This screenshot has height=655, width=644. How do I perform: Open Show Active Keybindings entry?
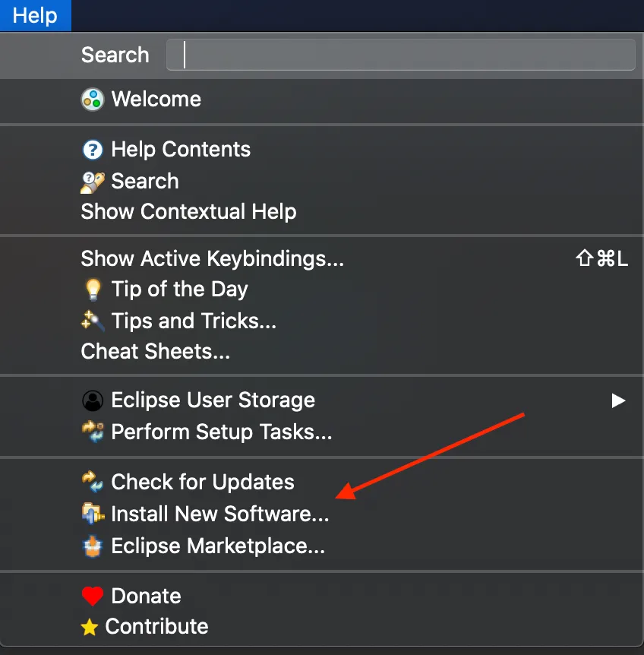(x=212, y=259)
